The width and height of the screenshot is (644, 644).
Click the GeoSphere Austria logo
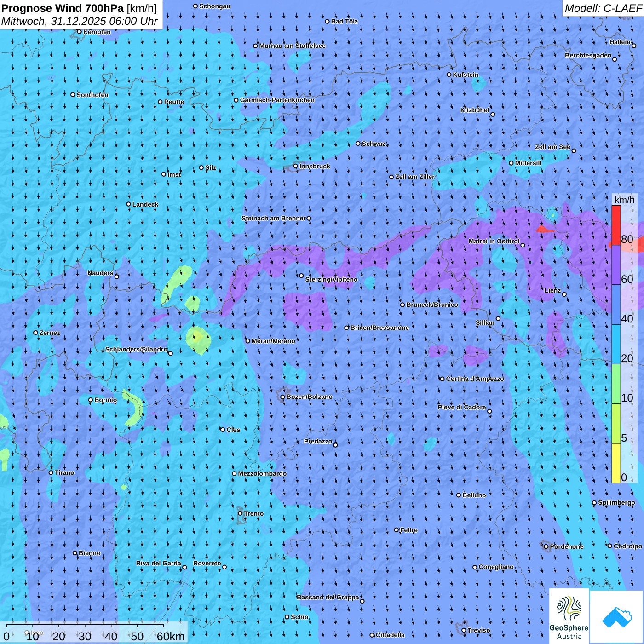569,615
